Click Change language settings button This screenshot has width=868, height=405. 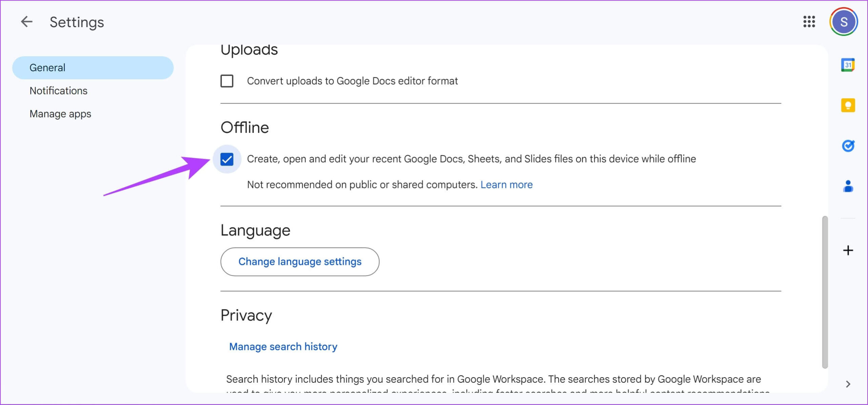[300, 262]
